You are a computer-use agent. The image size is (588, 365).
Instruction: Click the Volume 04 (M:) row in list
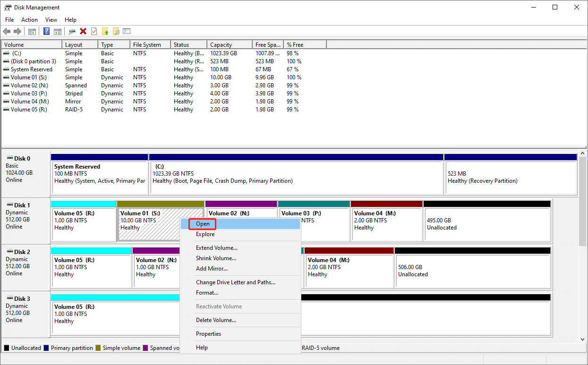pos(164,102)
